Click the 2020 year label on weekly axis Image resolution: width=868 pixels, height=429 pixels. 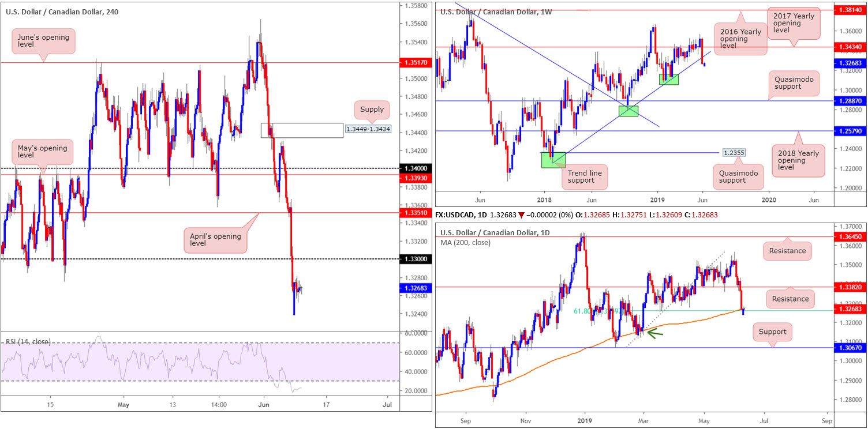point(768,199)
